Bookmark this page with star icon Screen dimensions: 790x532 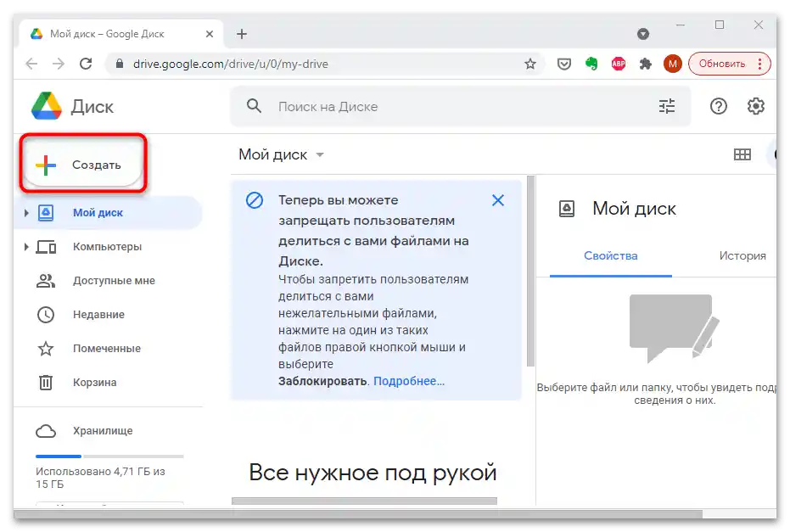(530, 64)
